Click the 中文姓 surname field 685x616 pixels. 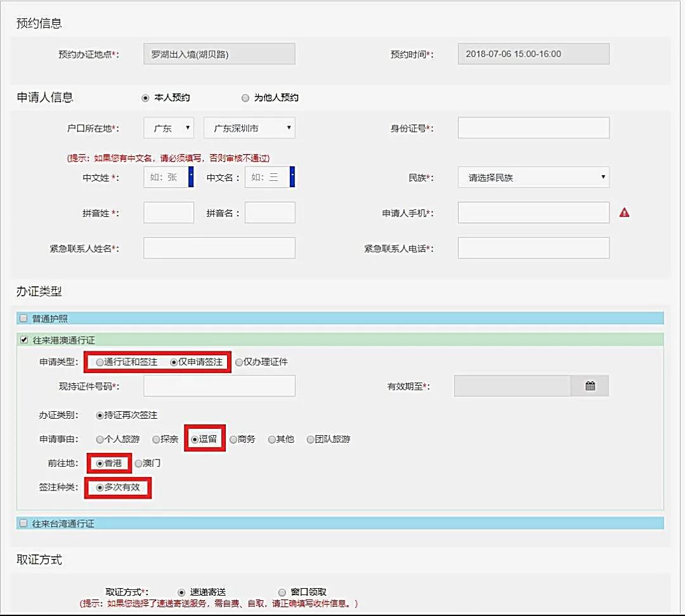tap(165, 178)
